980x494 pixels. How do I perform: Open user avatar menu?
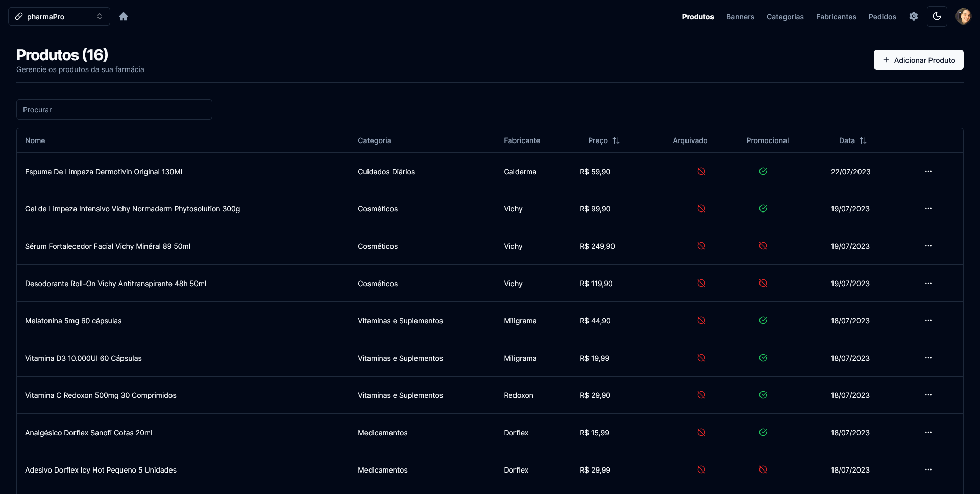point(964,16)
